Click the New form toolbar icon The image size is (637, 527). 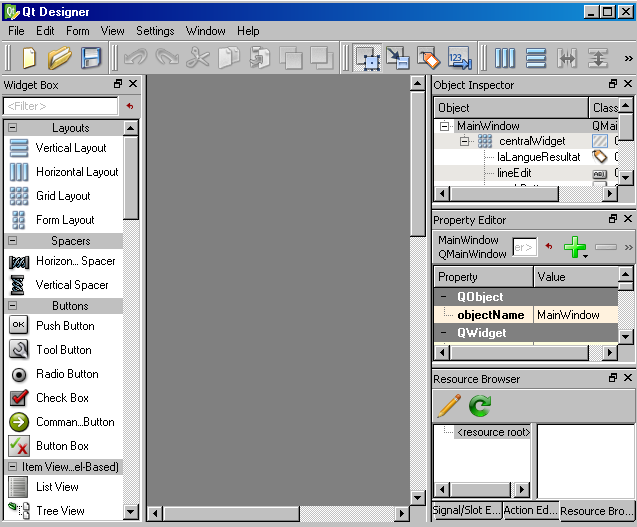click(x=29, y=58)
